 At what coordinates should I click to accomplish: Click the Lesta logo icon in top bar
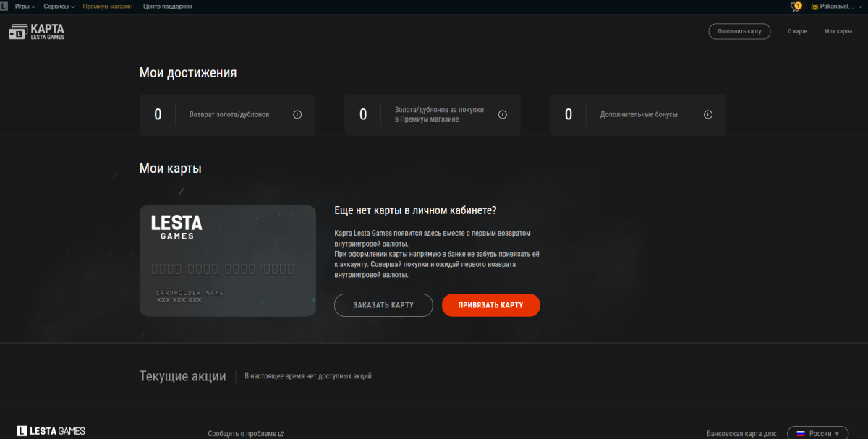coord(4,6)
